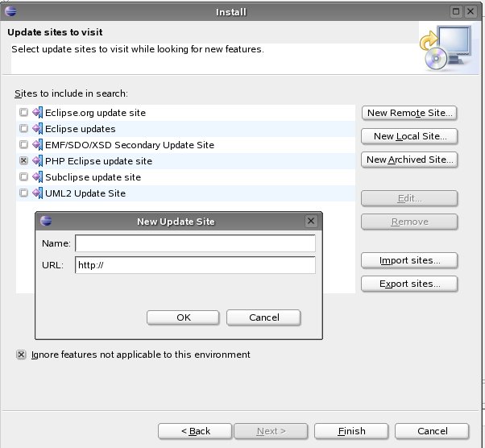Open the New Remote Site dialog
Screen dimensions: 485x448
[409, 113]
